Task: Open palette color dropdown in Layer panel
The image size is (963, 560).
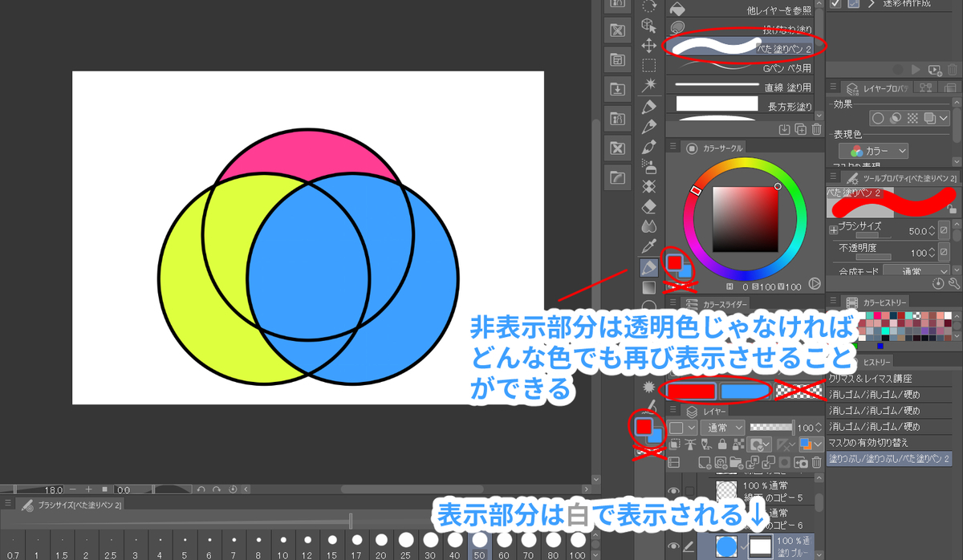Action: [x=684, y=428]
